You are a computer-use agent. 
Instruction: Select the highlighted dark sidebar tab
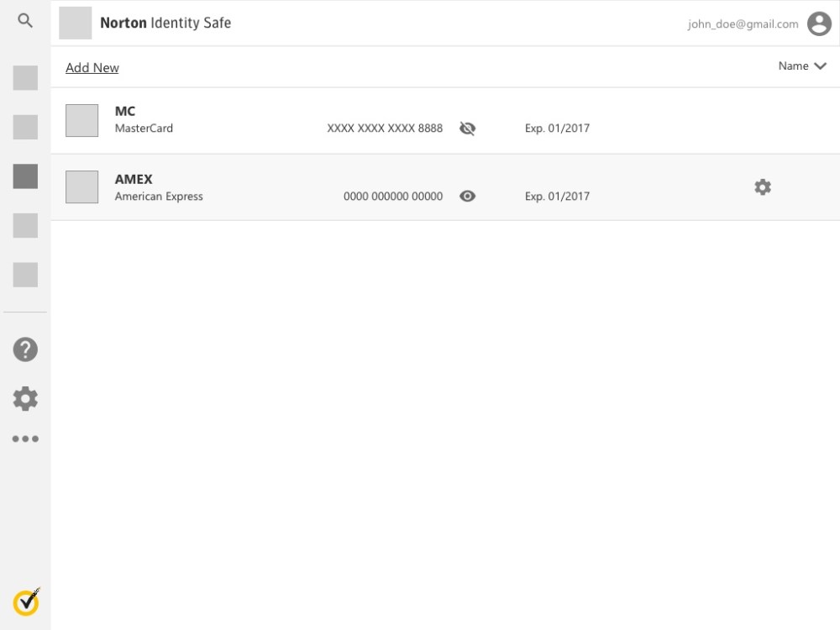25,176
